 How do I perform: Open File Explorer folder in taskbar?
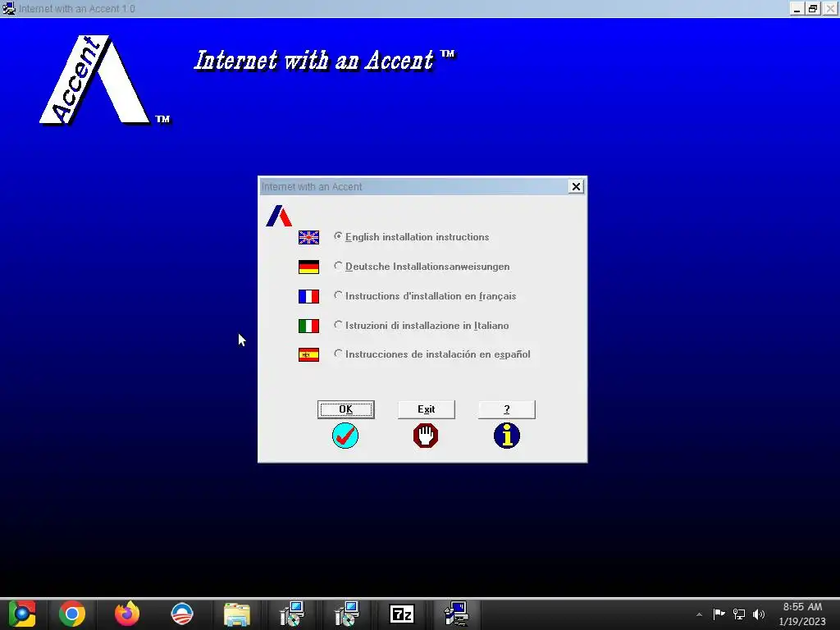click(x=237, y=614)
